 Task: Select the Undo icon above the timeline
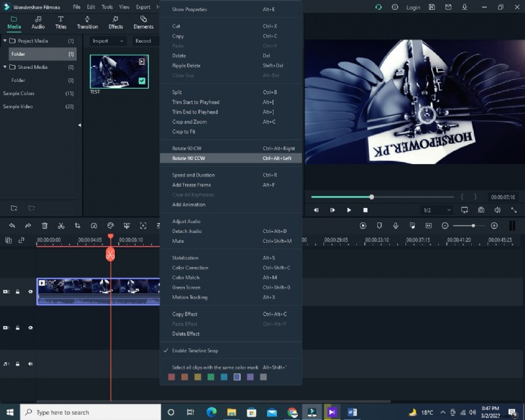12,226
